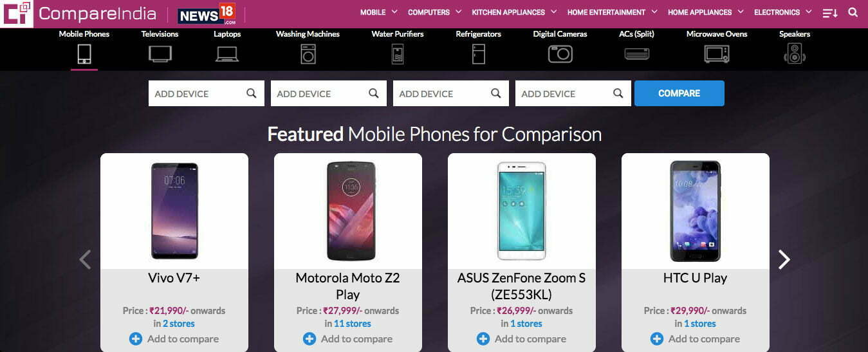The image size is (868, 352).
Task: Open the sort icon in header
Action: click(x=830, y=12)
